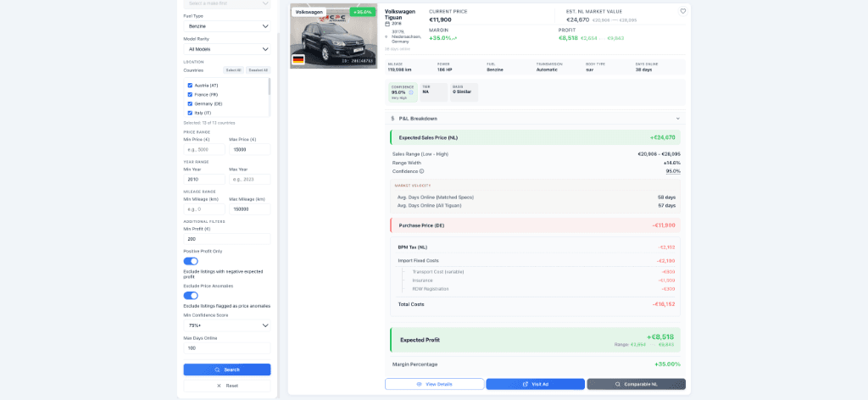The height and width of the screenshot is (400, 868).
Task: Click the Min Mileage input field
Action: click(x=204, y=209)
